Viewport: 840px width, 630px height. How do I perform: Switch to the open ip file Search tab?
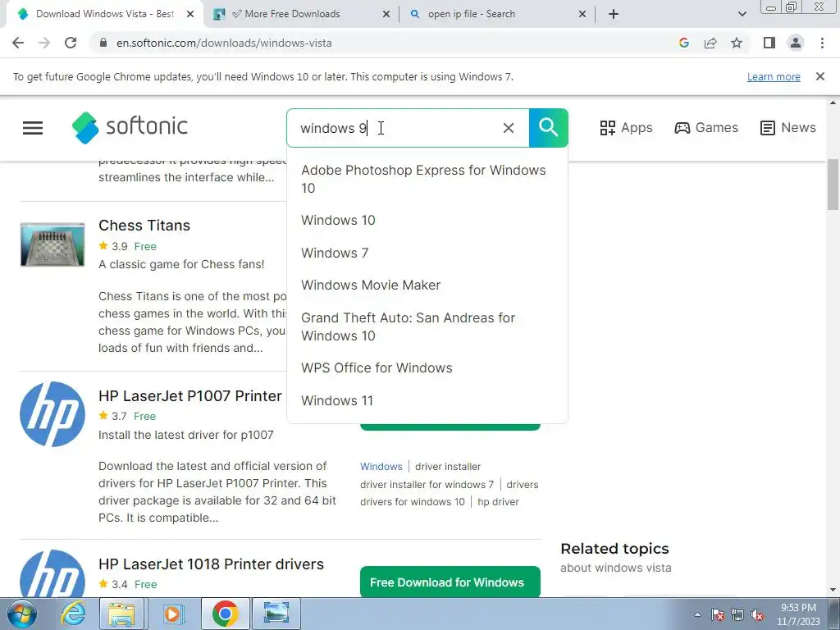click(x=472, y=14)
